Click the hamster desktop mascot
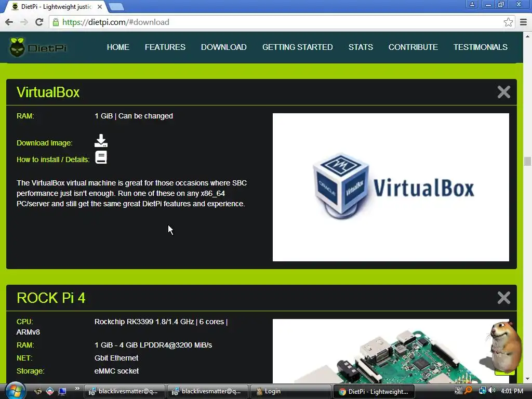Image resolution: width=532 pixels, height=399 pixels. (x=504, y=347)
